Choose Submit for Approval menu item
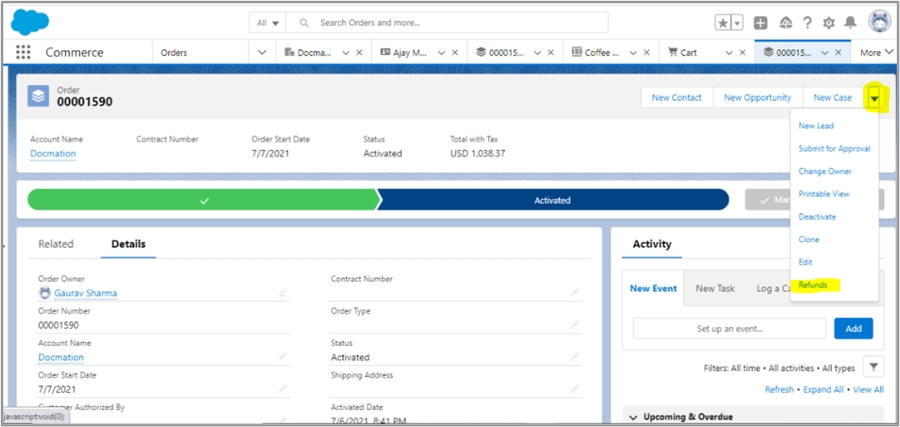This screenshot has width=900, height=427. 834,149
